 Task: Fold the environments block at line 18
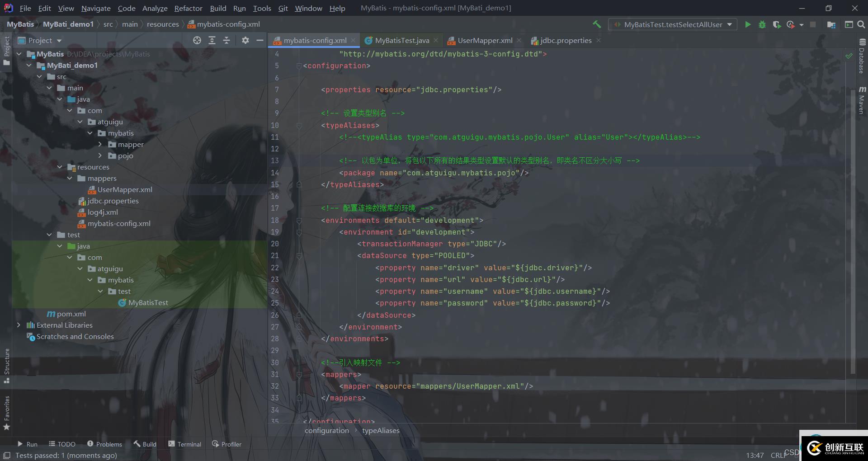[299, 221]
